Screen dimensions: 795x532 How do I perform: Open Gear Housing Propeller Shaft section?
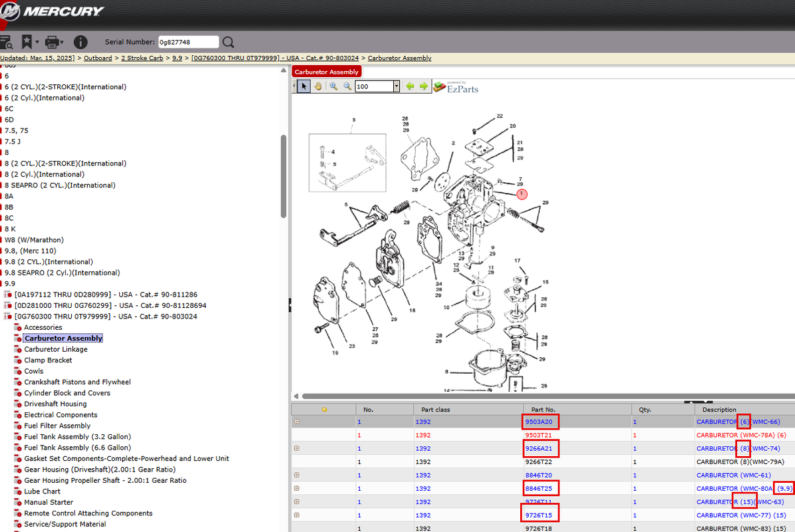point(106,480)
